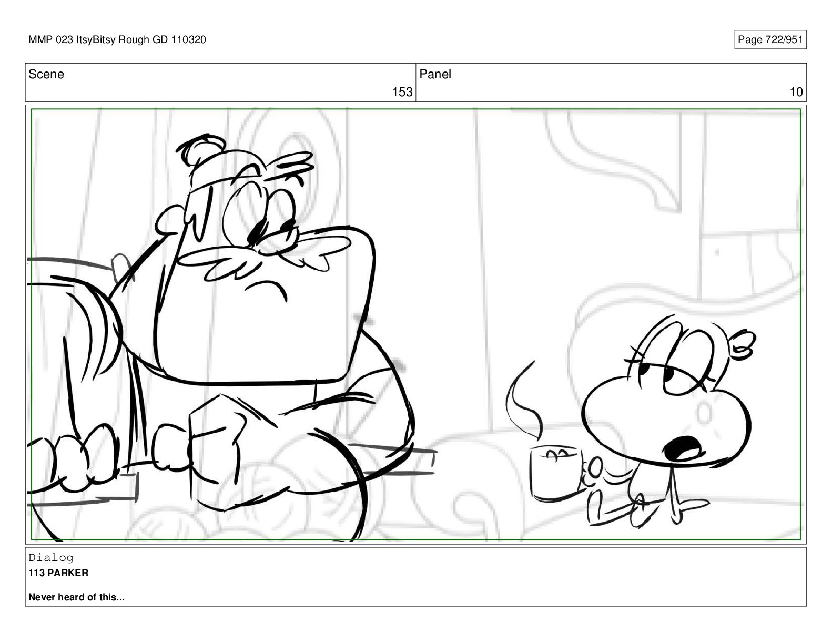Click panel number '10'

(x=796, y=92)
